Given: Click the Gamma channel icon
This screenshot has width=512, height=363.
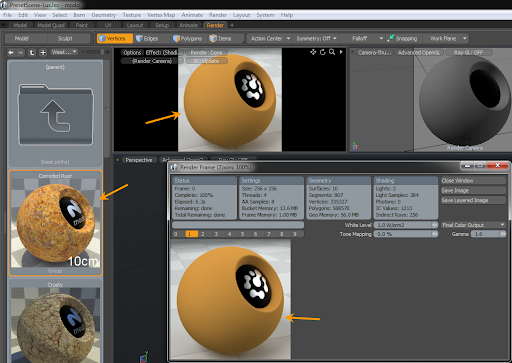Looking at the screenshot, I should [503, 234].
